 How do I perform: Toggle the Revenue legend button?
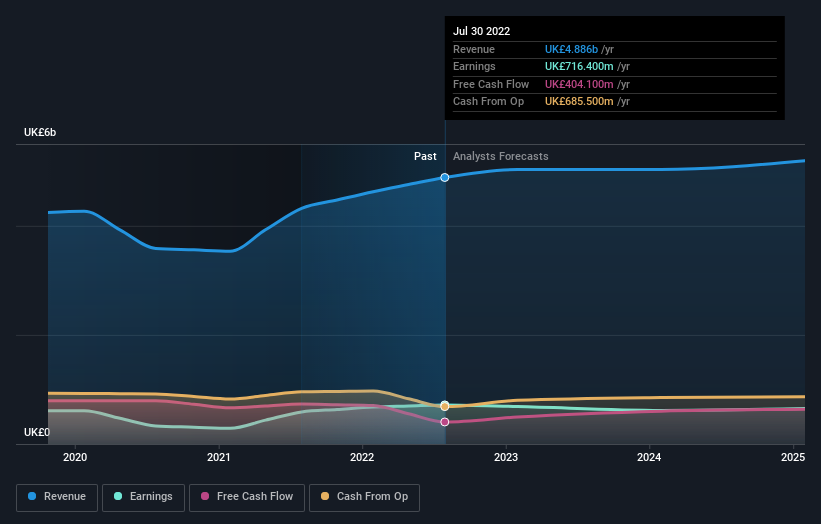pos(57,497)
